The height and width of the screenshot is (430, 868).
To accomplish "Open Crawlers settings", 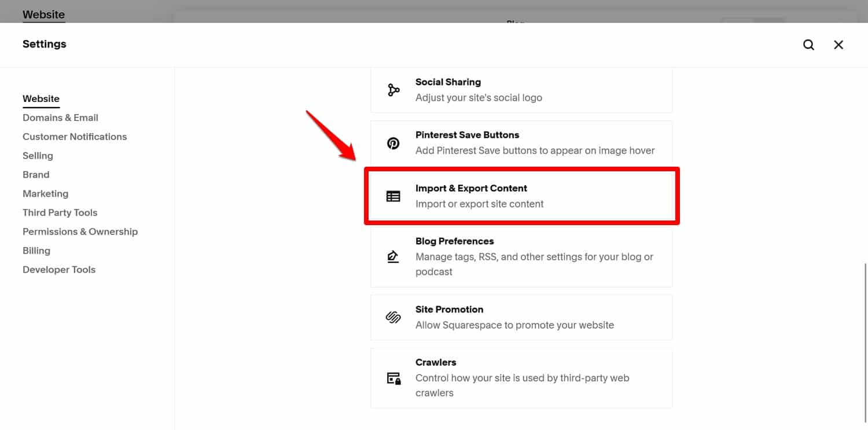I will coord(521,378).
